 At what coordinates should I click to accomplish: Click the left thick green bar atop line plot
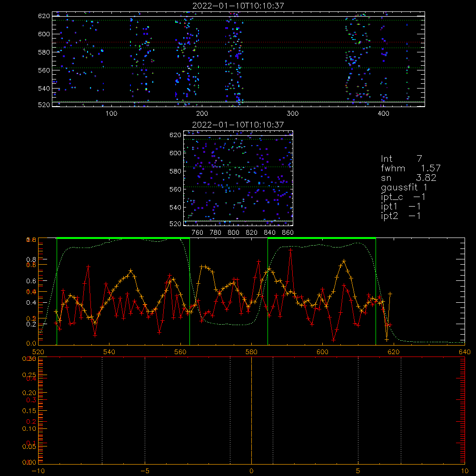(123, 238)
